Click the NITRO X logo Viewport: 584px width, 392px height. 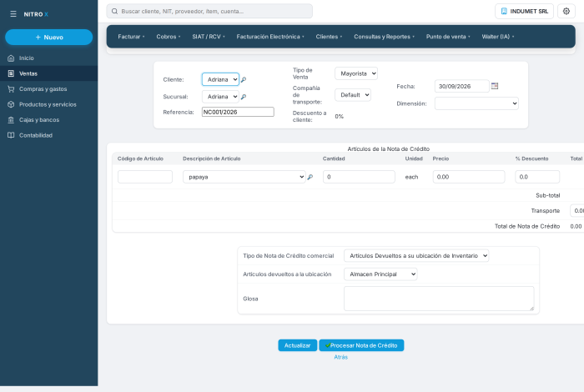pyautogui.click(x=36, y=14)
